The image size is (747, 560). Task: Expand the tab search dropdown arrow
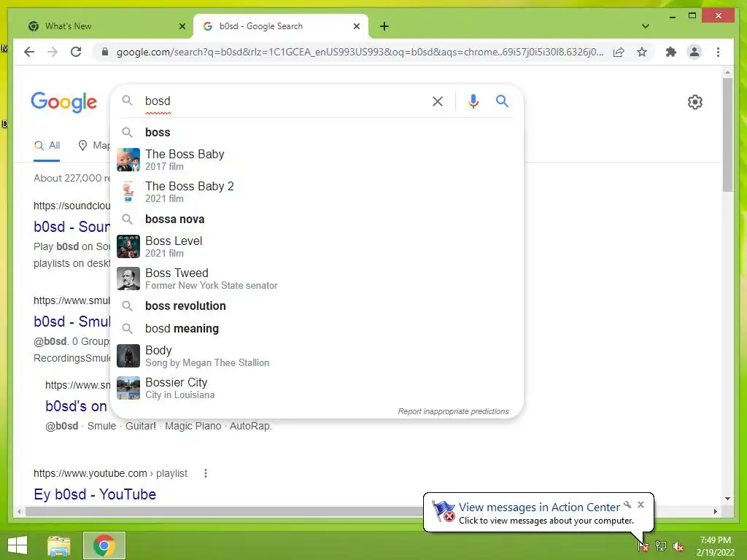pos(646,26)
